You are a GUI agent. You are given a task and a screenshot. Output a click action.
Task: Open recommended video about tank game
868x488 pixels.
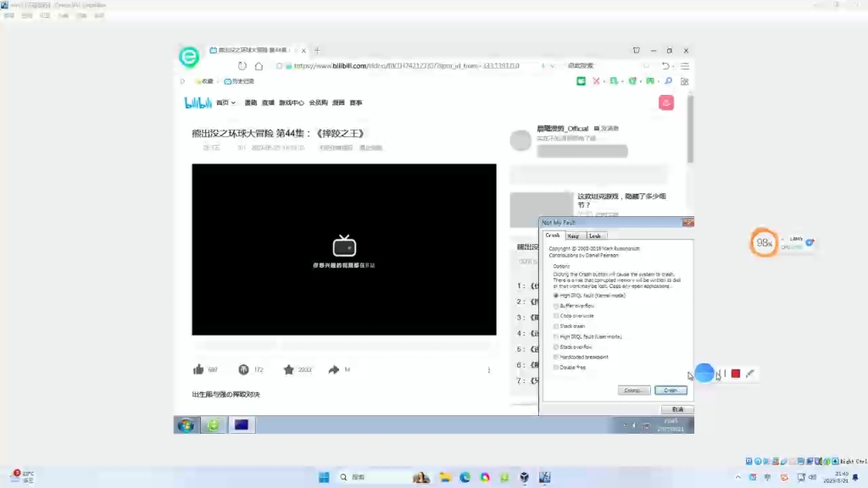click(621, 200)
